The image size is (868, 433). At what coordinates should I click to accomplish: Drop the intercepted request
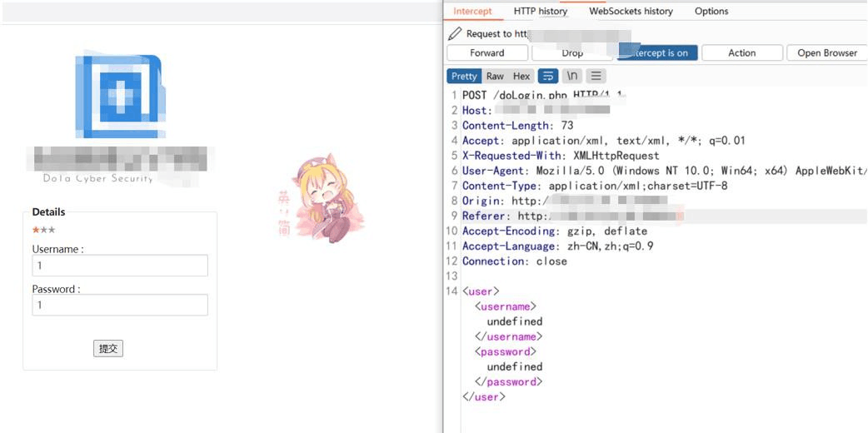572,53
